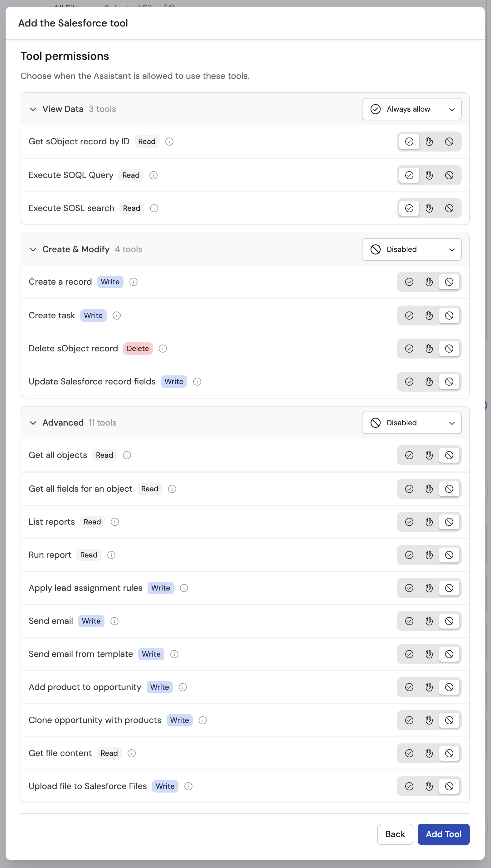Click the disable icon for Upload file to Salesforce Files
Image resolution: width=491 pixels, height=868 pixels.
point(449,786)
